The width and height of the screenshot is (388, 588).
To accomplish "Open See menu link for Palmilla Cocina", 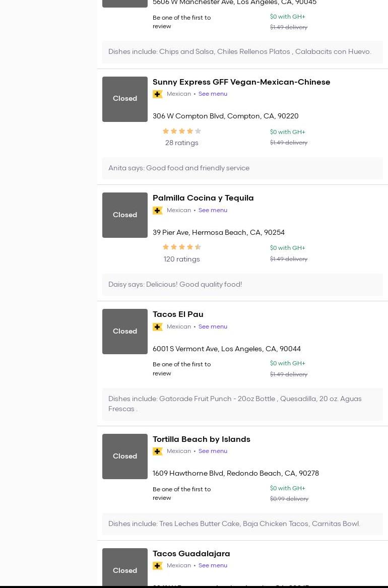I will click(213, 211).
